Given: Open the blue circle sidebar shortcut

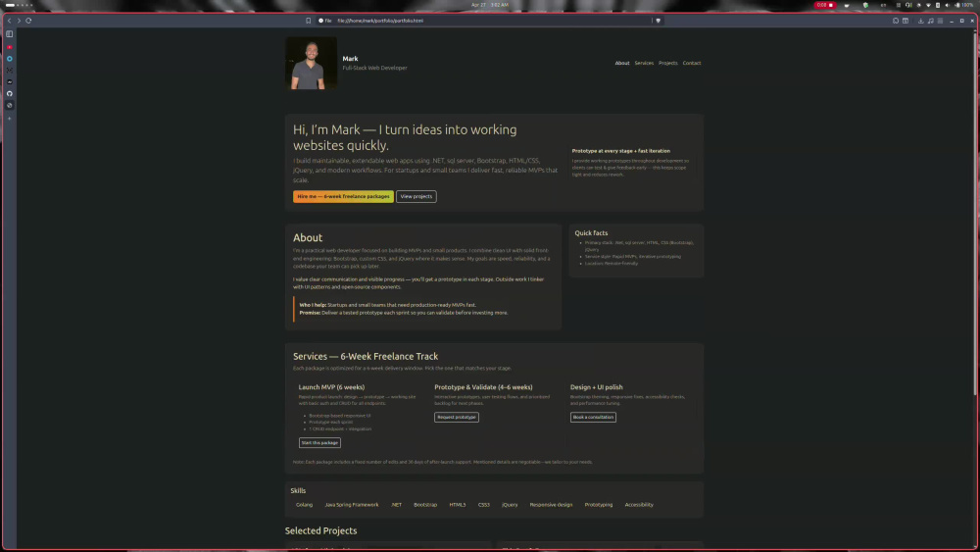Looking at the screenshot, I should click(10, 59).
